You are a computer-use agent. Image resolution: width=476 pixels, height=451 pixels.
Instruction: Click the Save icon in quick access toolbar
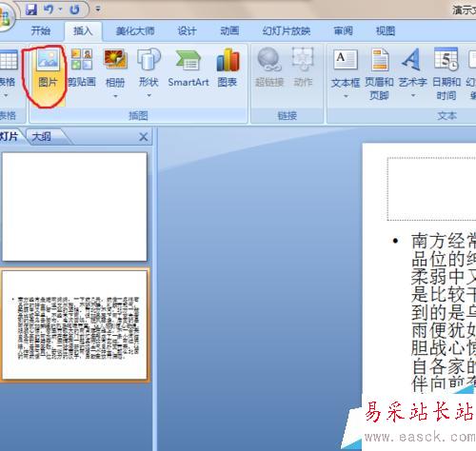tap(31, 10)
